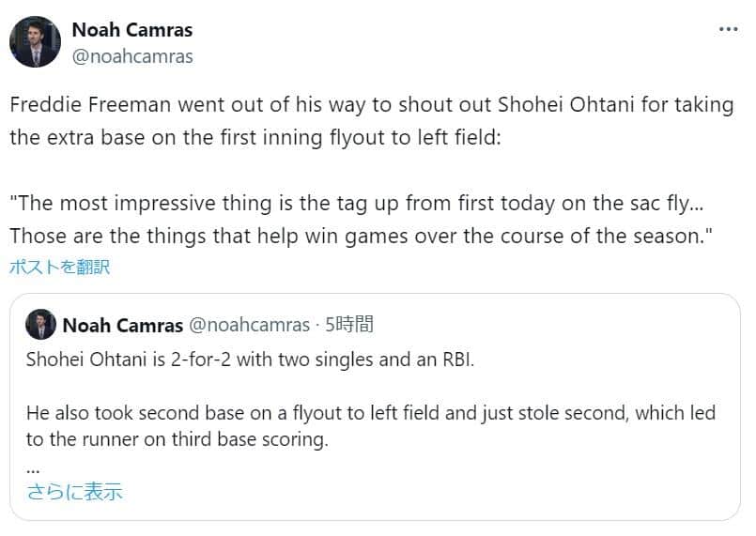Click the truncation ellipsis in quoted post
Viewport: 756px width, 536px height.
33,466
